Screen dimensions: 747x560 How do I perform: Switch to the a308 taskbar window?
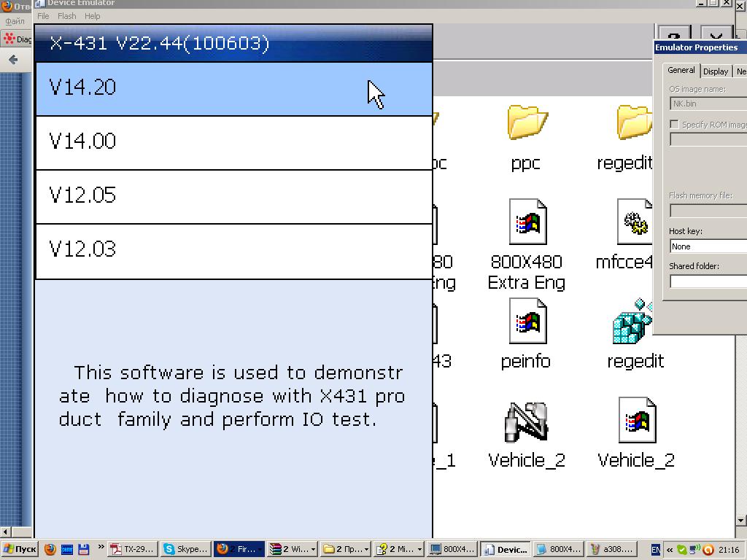612,549
